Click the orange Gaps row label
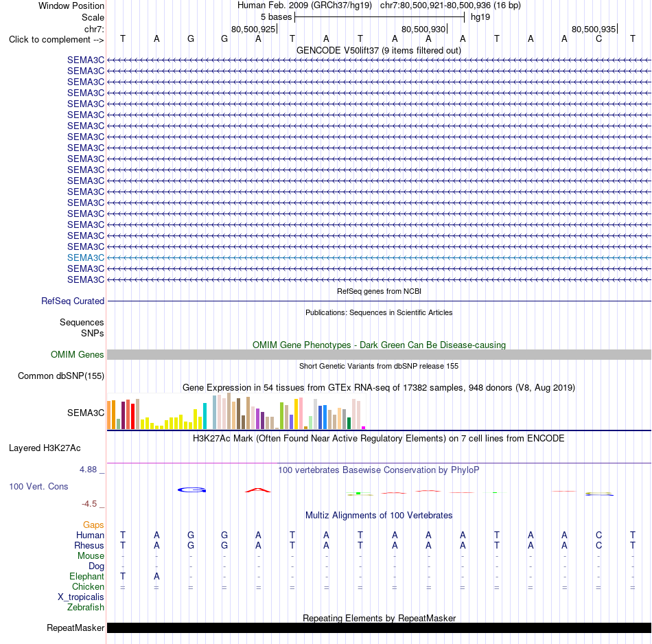The image size is (652, 644). pos(93,525)
